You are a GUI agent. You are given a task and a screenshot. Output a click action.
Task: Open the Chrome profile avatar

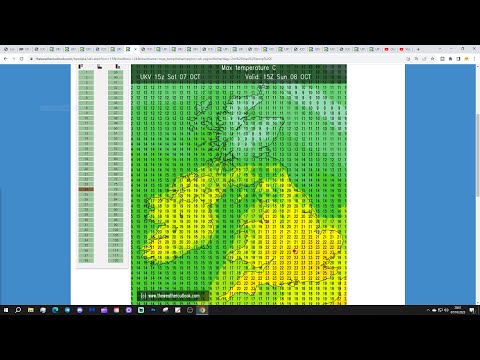click(x=466, y=59)
